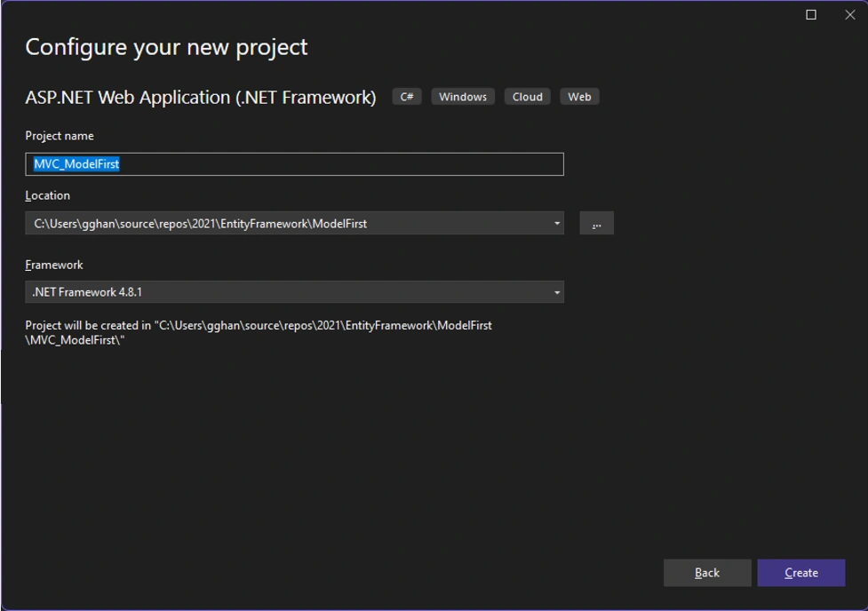The width and height of the screenshot is (868, 611).
Task: Click the Framework label
Action: pyautogui.click(x=54, y=266)
